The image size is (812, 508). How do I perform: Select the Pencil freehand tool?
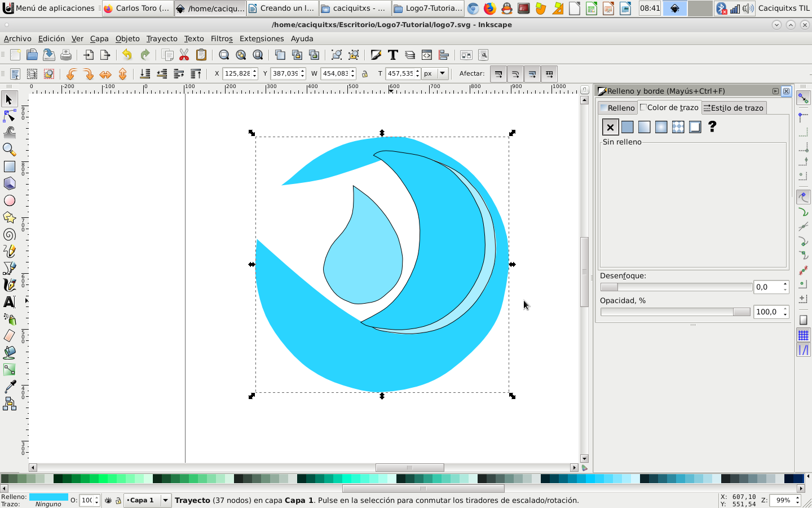[x=10, y=251]
